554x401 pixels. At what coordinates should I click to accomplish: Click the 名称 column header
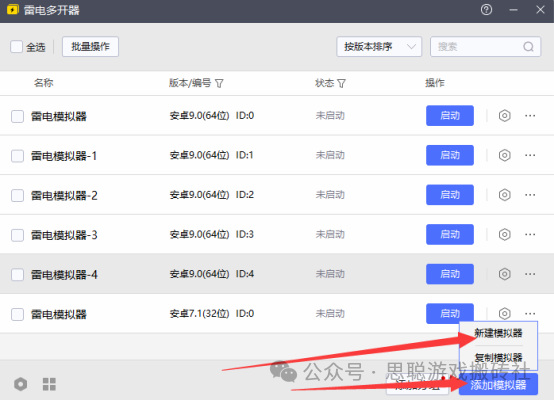[x=43, y=83]
